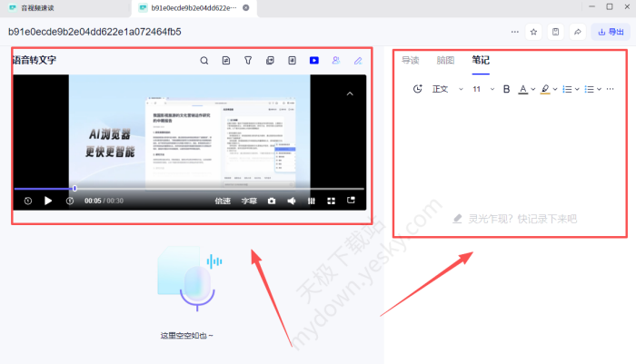
Task: Click the 语音转文字 heading
Action: [x=35, y=60]
